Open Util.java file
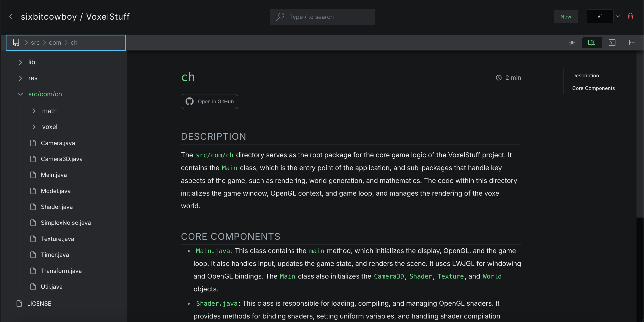 51,287
